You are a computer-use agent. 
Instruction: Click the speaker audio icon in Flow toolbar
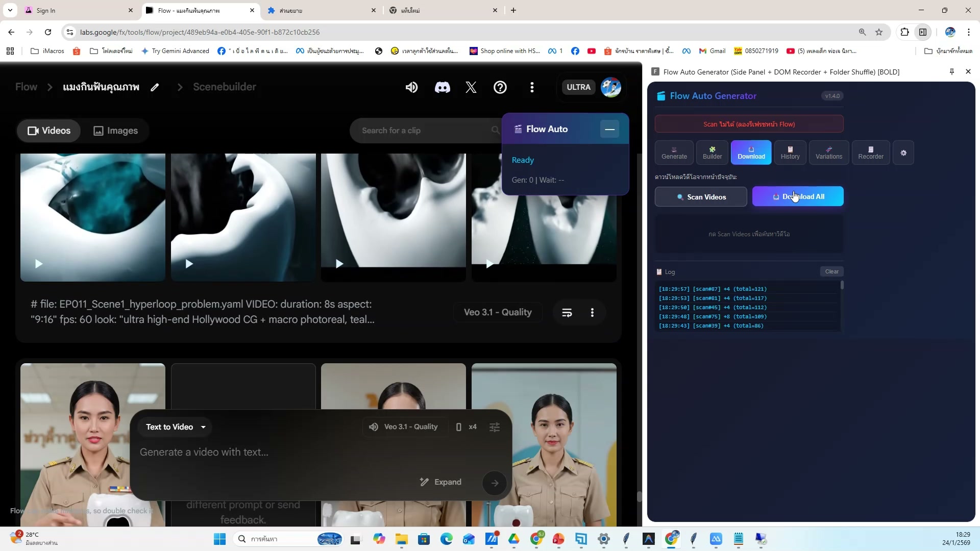(411, 87)
